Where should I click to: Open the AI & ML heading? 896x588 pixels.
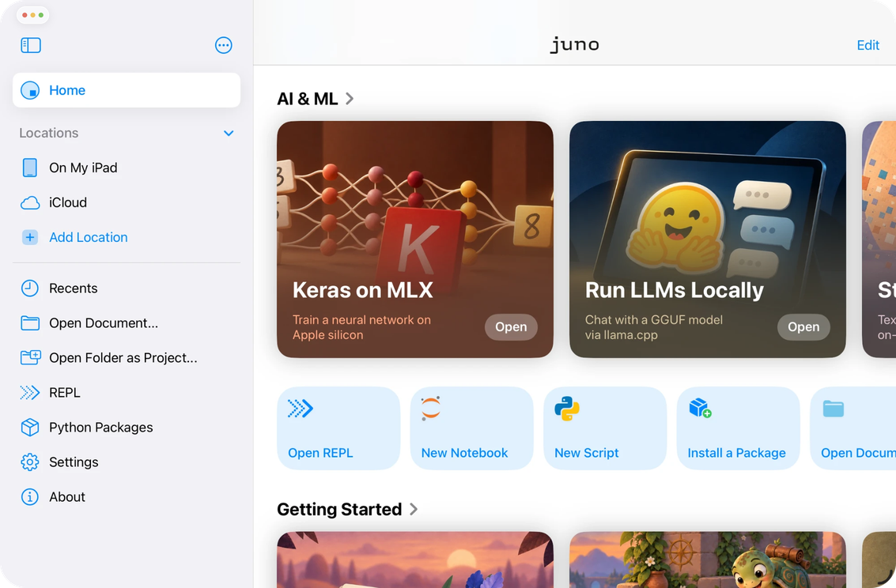308,99
